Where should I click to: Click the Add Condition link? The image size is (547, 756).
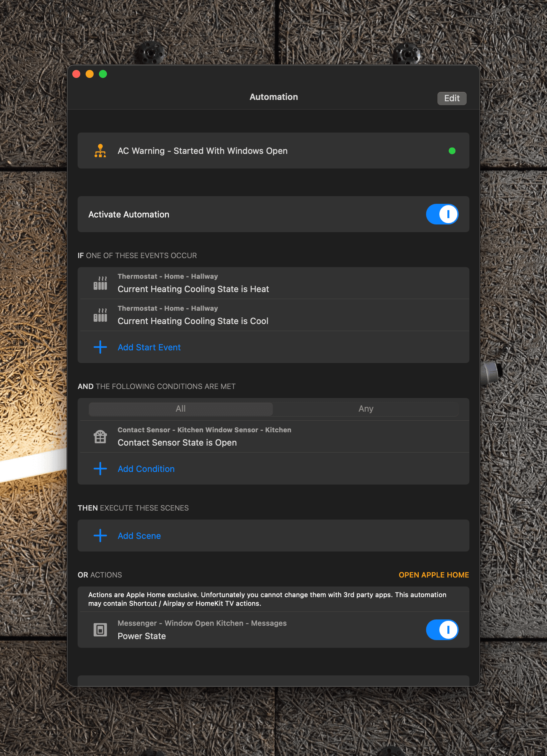[x=146, y=469]
